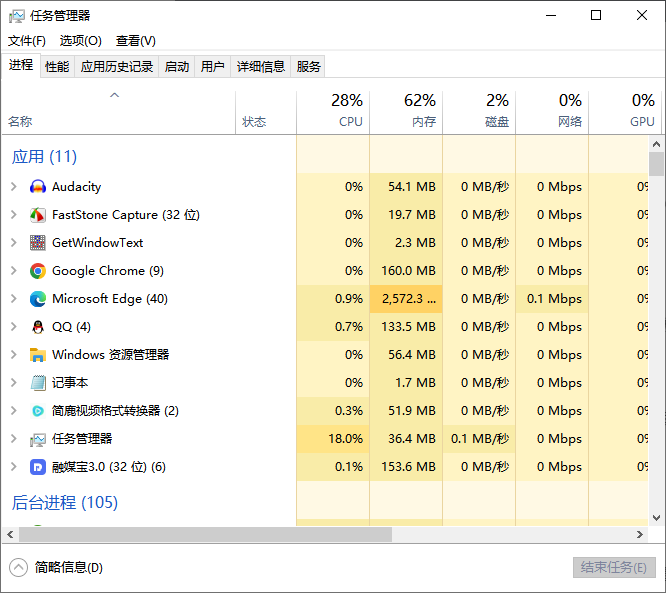
Task: Click the 记事本 notepad icon
Action: coord(38,383)
